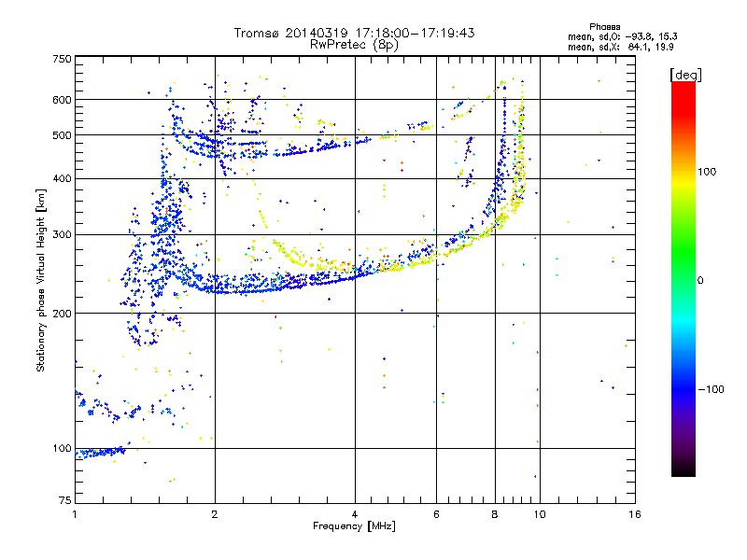Click the '400' y-axis tick label
Viewport: 747px width, 560px height.
click(62, 178)
